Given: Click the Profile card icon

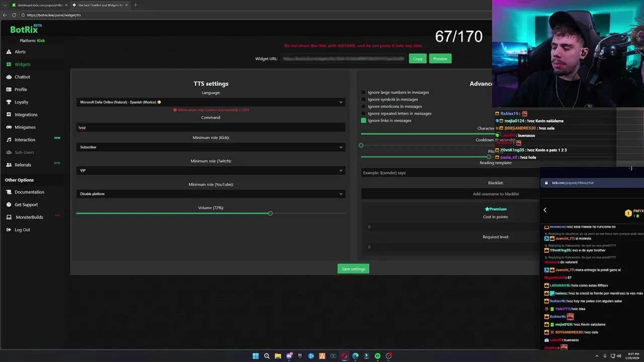Looking at the screenshot, I should (x=9, y=89).
